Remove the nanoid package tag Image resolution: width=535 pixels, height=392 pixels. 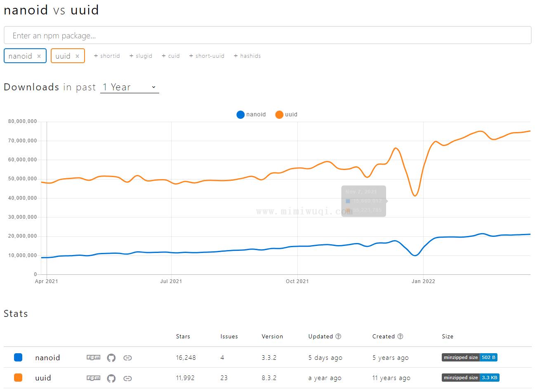tap(39, 56)
